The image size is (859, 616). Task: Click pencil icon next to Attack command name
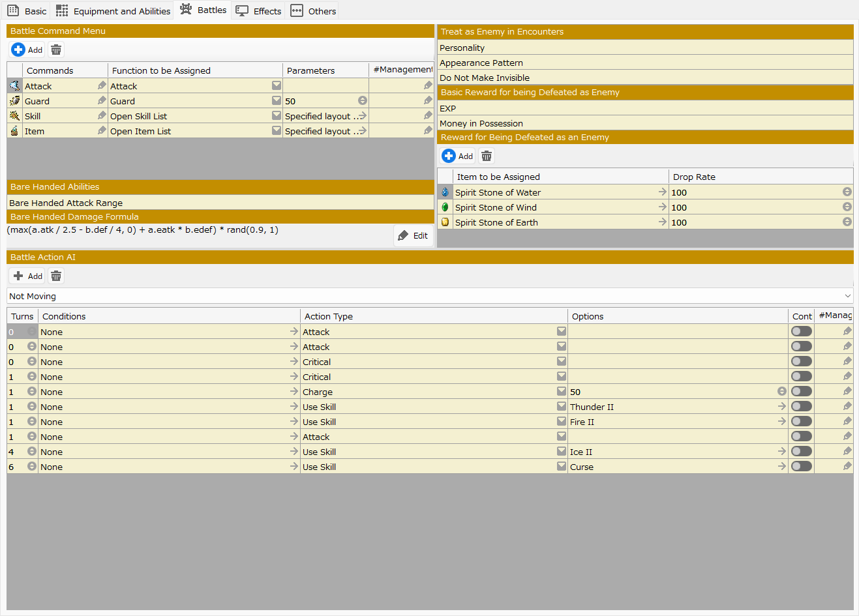(x=102, y=86)
